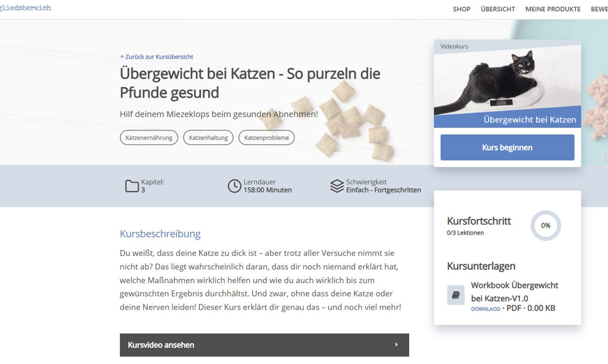Click the layers icon beside Schwierigkeit
This screenshot has height=364, width=608.
point(336,187)
